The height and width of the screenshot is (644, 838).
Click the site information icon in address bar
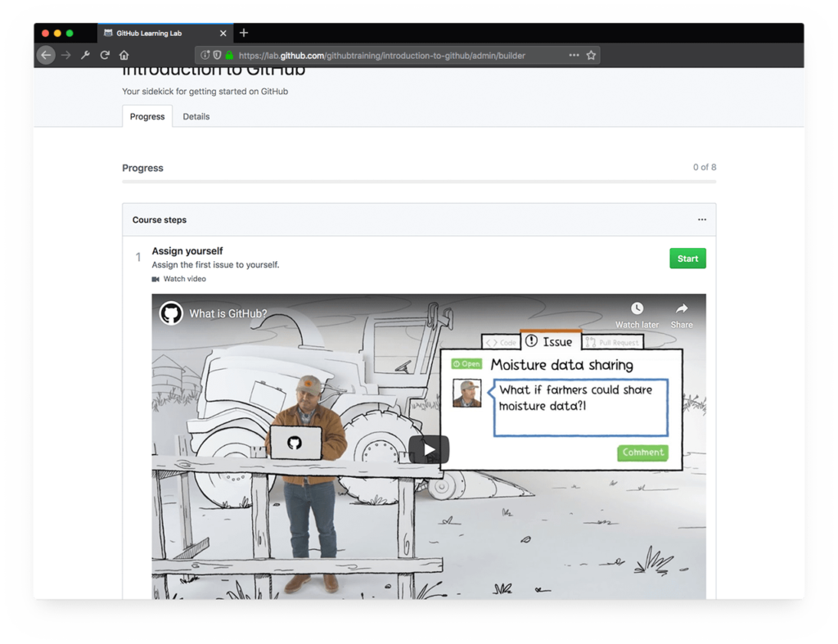point(205,55)
